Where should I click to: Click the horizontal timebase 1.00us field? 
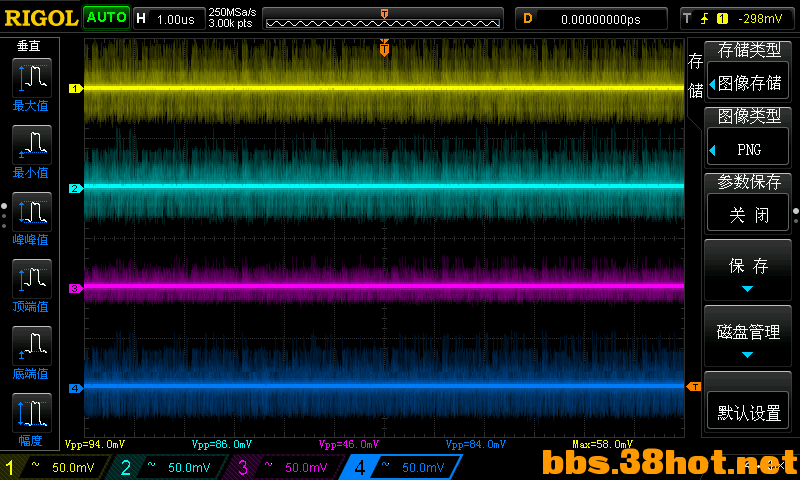169,19
